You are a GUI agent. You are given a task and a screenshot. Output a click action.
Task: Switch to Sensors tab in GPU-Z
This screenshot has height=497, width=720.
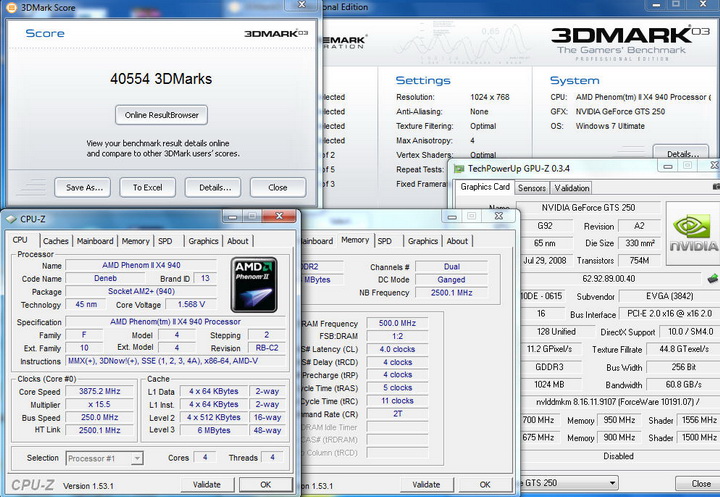532,188
